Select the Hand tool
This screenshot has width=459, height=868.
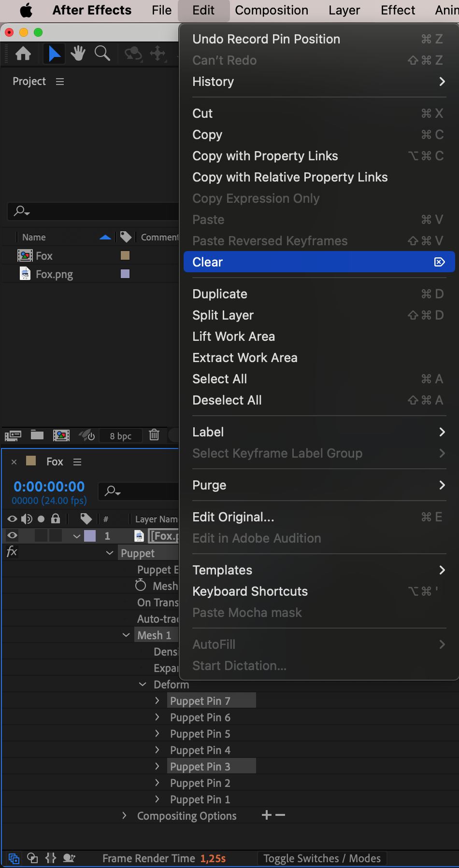coord(78,53)
